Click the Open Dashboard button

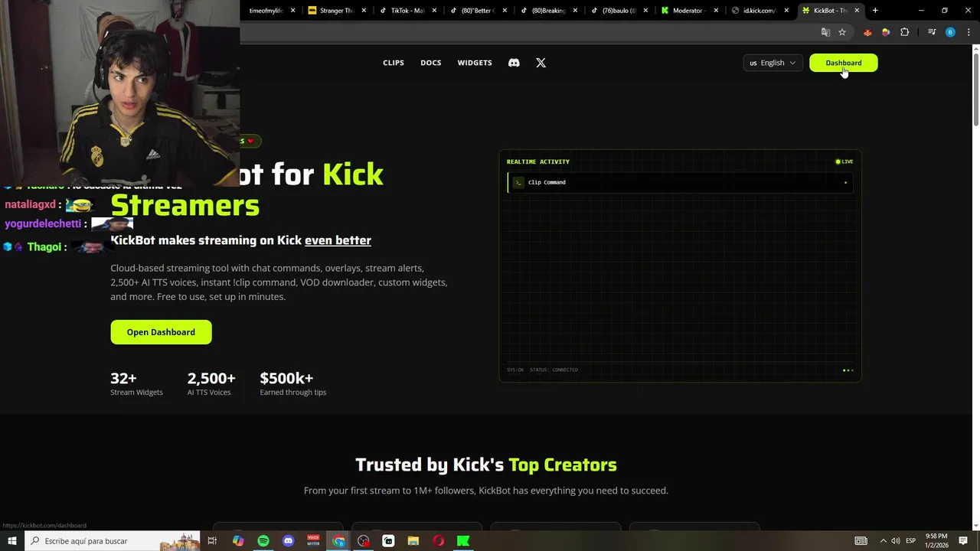[x=161, y=332]
